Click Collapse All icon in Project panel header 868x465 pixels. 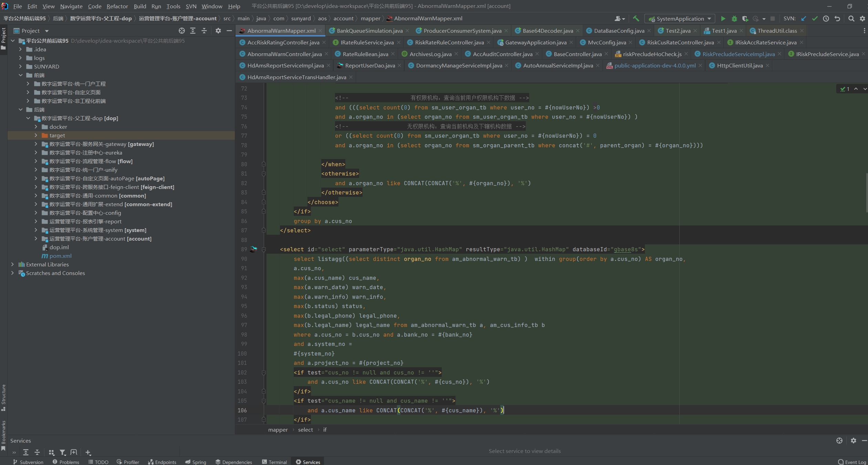click(x=204, y=31)
